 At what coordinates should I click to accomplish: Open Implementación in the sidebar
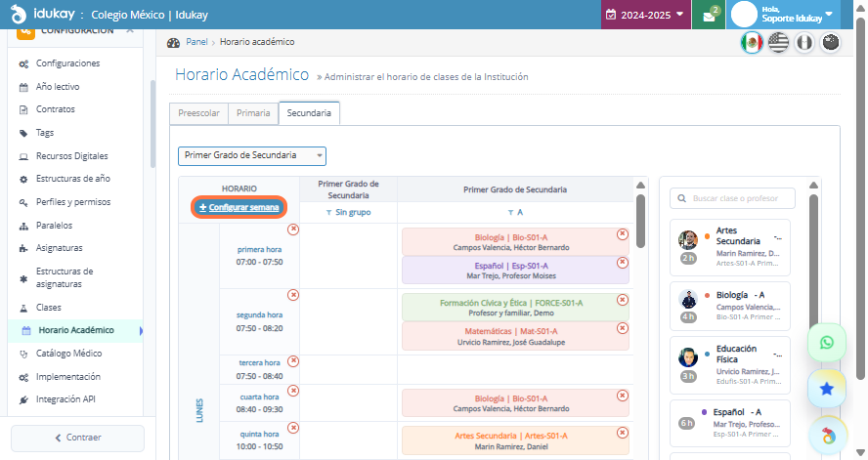click(68, 377)
